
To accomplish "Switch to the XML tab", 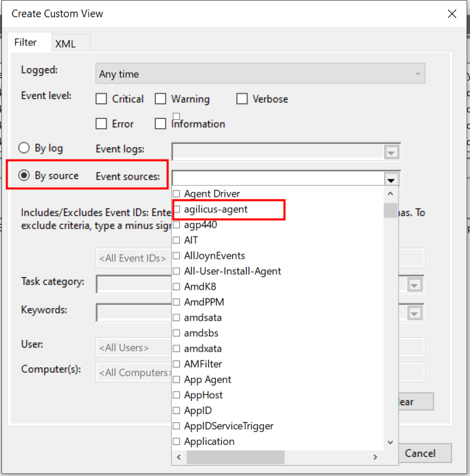I will (x=65, y=43).
